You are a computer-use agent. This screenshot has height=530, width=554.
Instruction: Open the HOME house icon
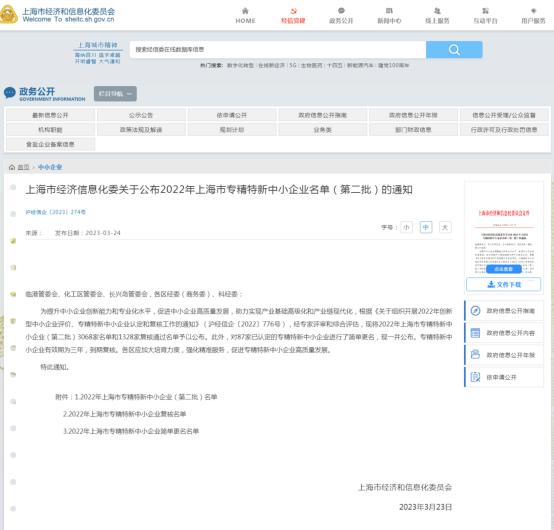(x=245, y=11)
